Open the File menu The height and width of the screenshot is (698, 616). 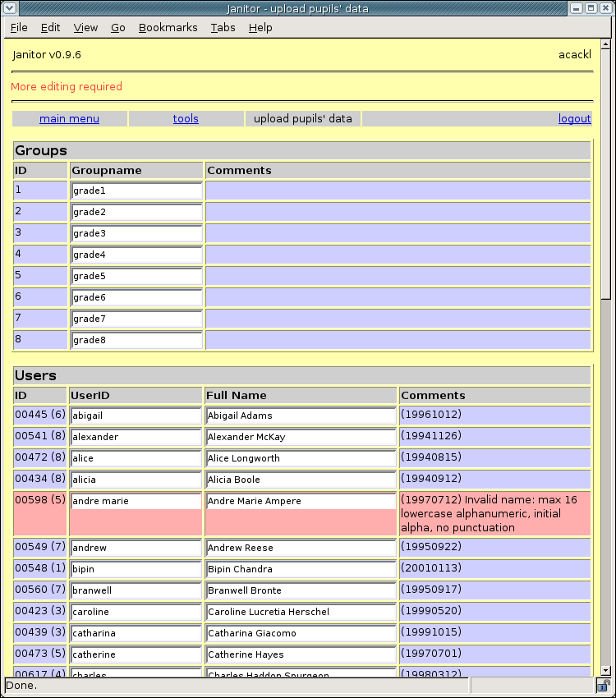click(19, 28)
